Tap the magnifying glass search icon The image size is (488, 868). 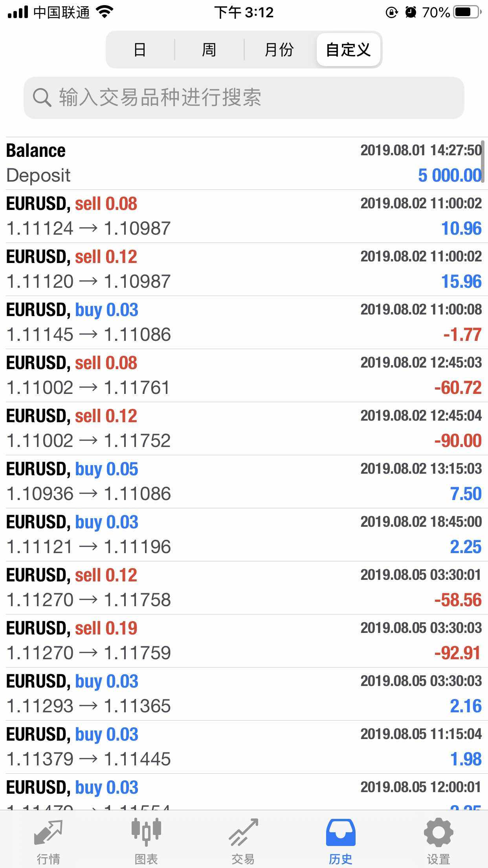[42, 97]
